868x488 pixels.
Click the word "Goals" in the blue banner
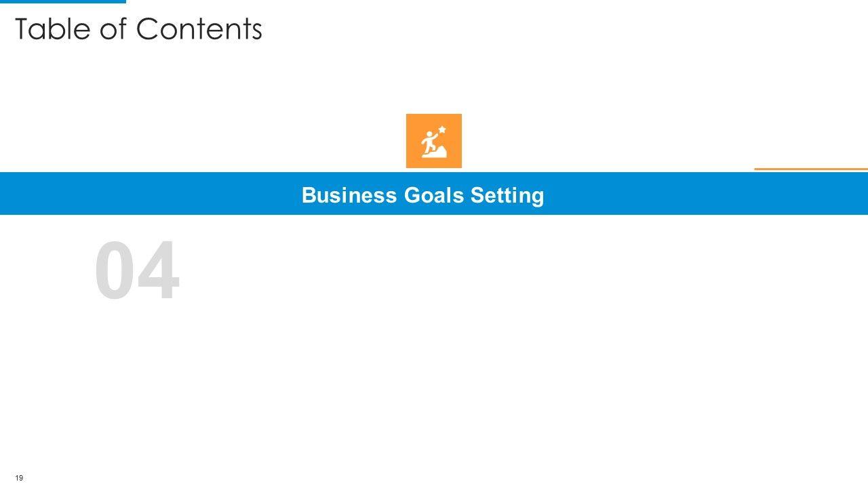[x=434, y=195]
